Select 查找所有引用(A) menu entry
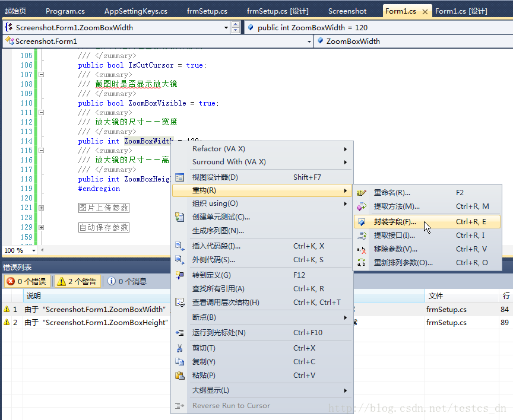 pyautogui.click(x=262, y=289)
